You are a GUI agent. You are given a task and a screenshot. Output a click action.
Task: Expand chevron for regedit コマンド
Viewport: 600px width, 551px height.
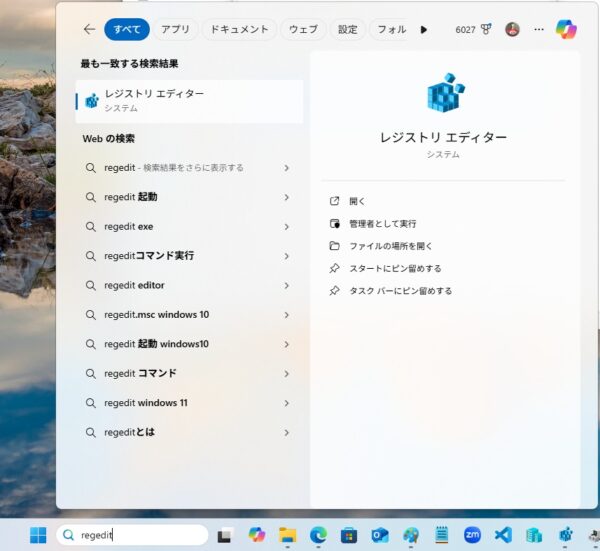click(x=287, y=373)
